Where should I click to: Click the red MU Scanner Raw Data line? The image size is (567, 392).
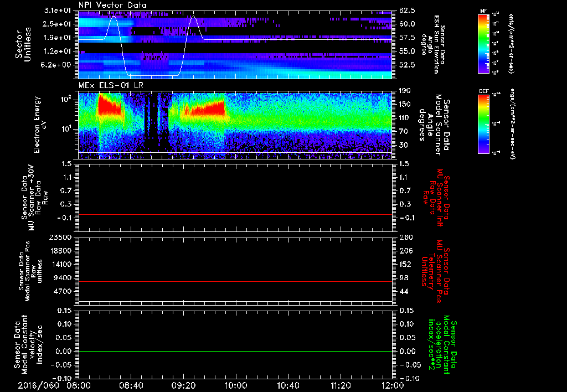point(235,214)
